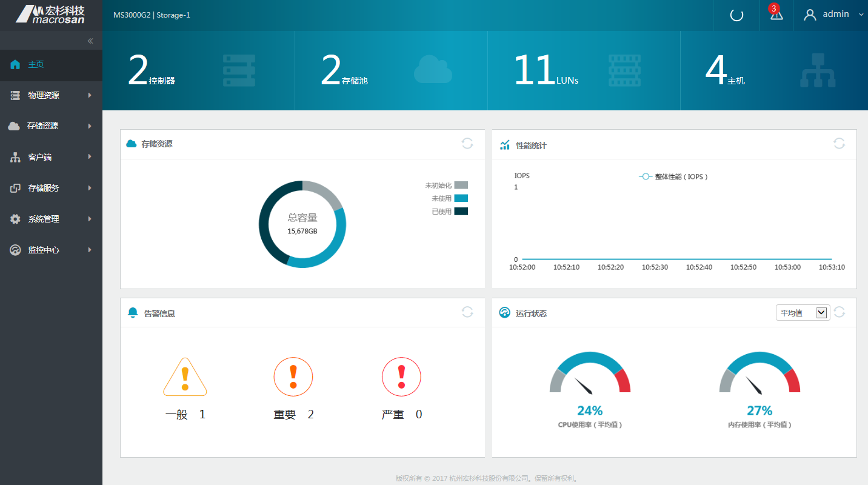Click the 一般 warning triangle icon
The height and width of the screenshot is (485, 868).
185,377
